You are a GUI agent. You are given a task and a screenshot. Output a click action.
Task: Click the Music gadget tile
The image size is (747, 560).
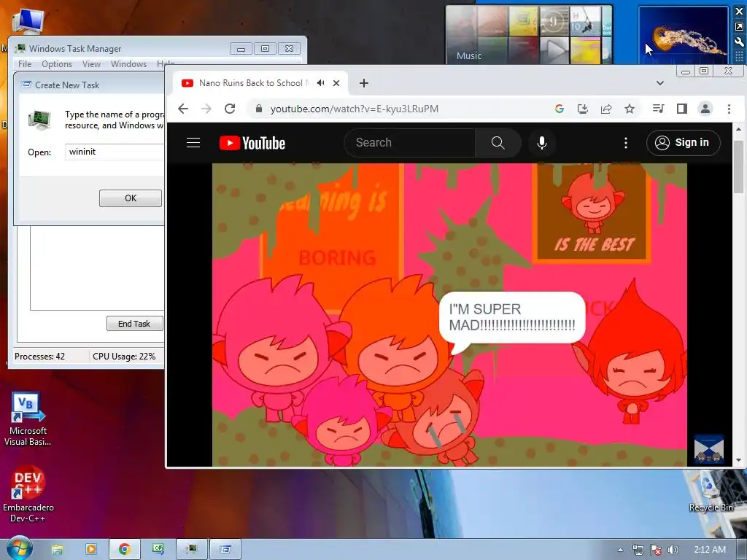point(529,34)
